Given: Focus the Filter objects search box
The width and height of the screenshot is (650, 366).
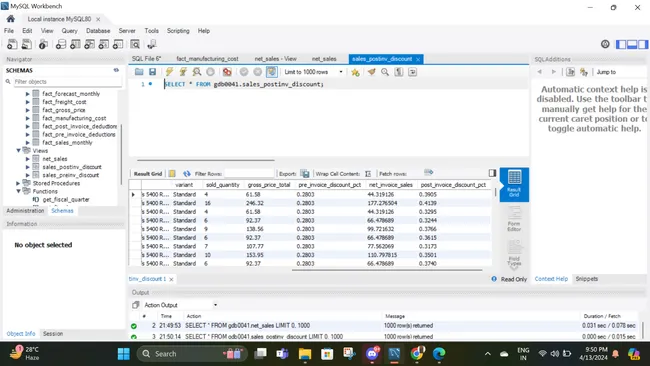Looking at the screenshot, I should (x=67, y=82).
